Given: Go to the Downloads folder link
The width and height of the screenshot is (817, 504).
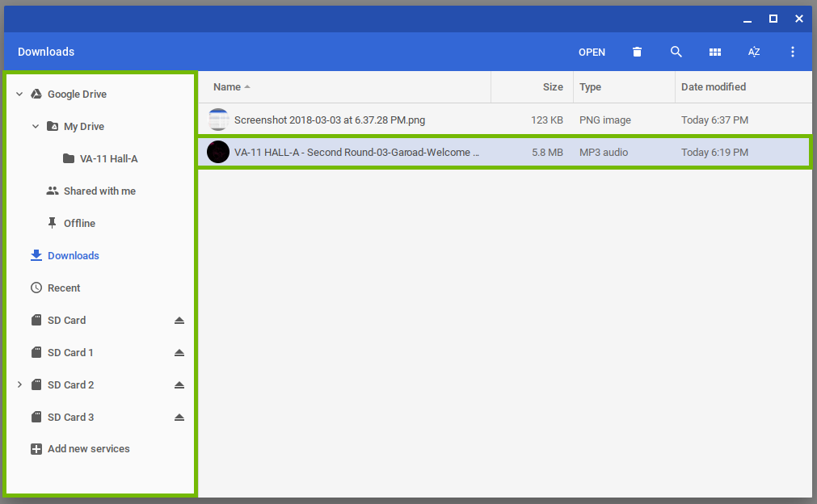Looking at the screenshot, I should pyautogui.click(x=73, y=255).
